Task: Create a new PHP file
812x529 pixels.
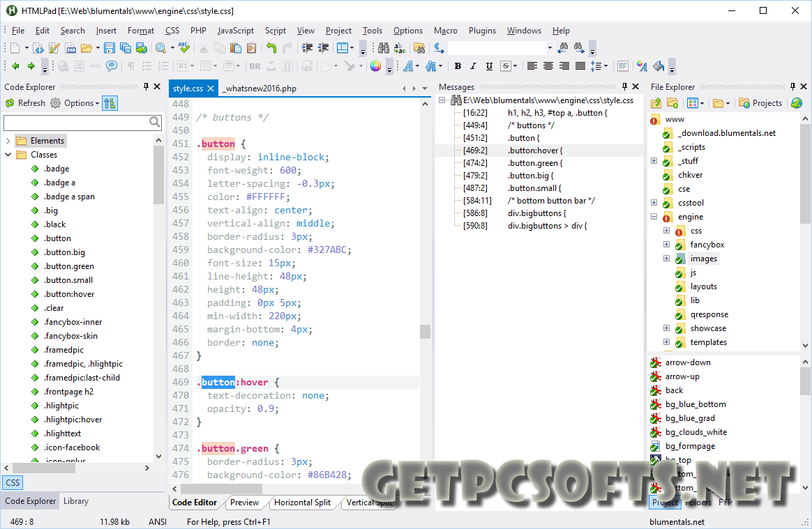Action: click(70, 48)
